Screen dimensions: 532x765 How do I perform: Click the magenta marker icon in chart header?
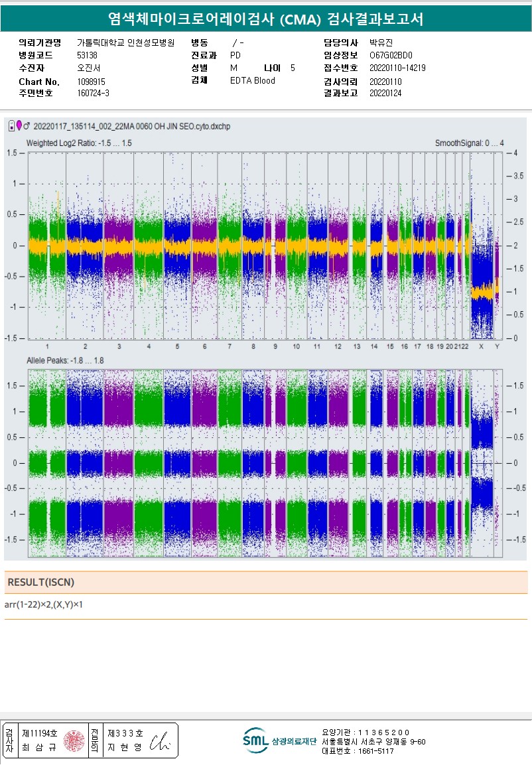pyautogui.click(x=19, y=125)
